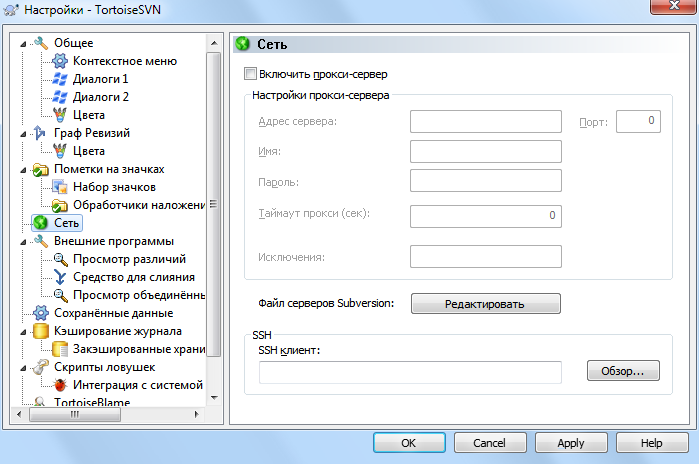This screenshot has height=464, width=699.
Task: Click the Цвета icon under Общее
Action: (60, 115)
